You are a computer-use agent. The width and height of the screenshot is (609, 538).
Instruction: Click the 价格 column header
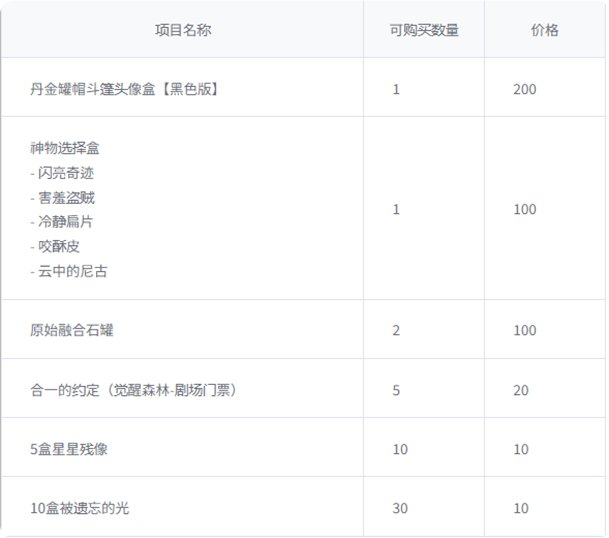coord(544,30)
